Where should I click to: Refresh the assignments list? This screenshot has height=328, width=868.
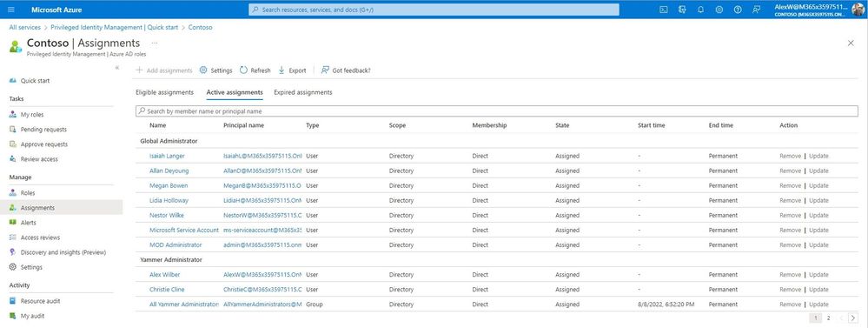pos(255,70)
